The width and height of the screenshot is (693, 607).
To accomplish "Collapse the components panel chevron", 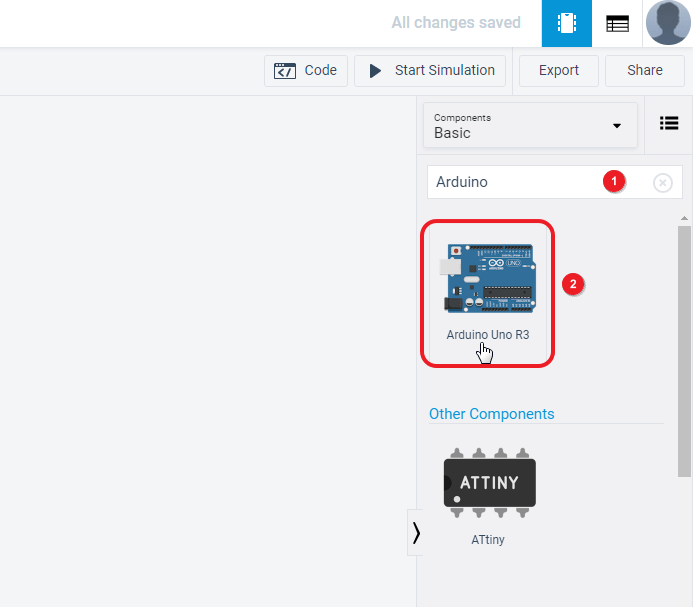I will point(415,532).
